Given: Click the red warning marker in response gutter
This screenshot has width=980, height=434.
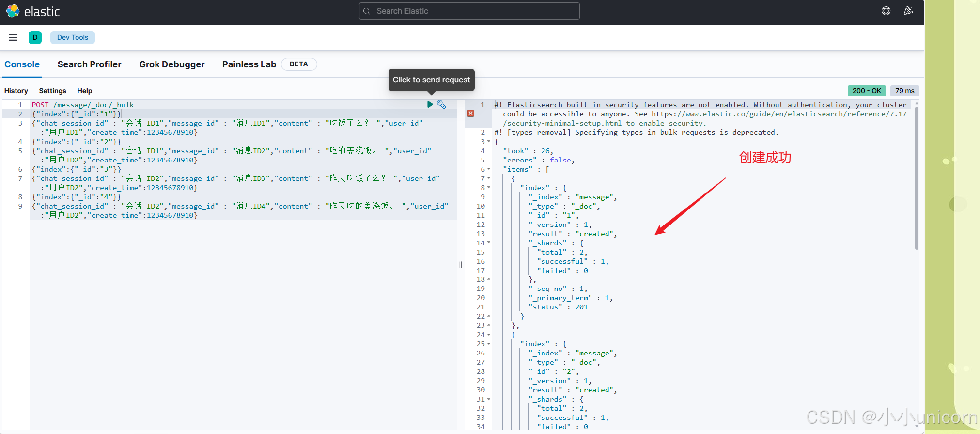Looking at the screenshot, I should click(470, 113).
